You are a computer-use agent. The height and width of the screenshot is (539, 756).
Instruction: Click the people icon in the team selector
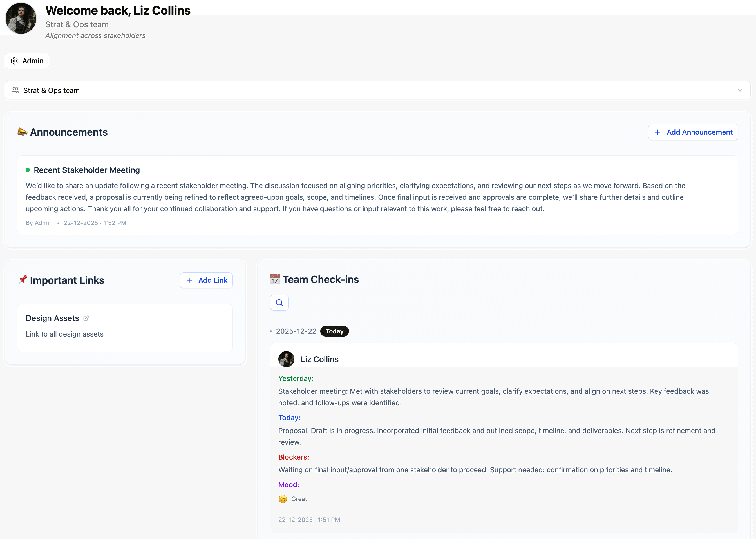pyautogui.click(x=15, y=90)
